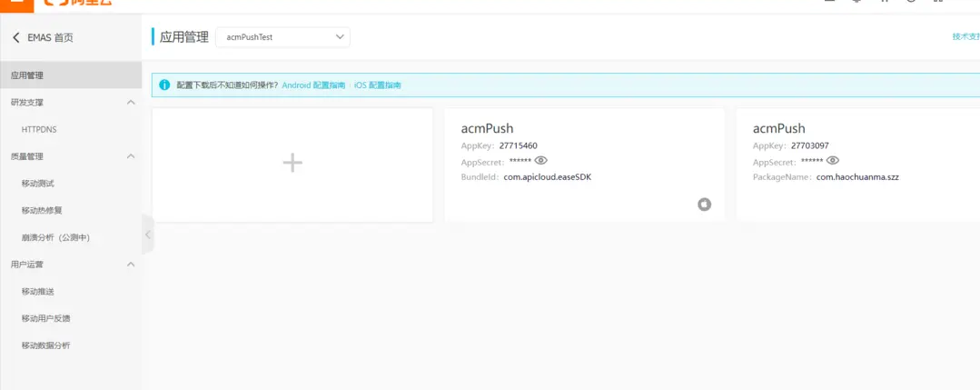Click the 技术支持 link at top right

coord(966,36)
